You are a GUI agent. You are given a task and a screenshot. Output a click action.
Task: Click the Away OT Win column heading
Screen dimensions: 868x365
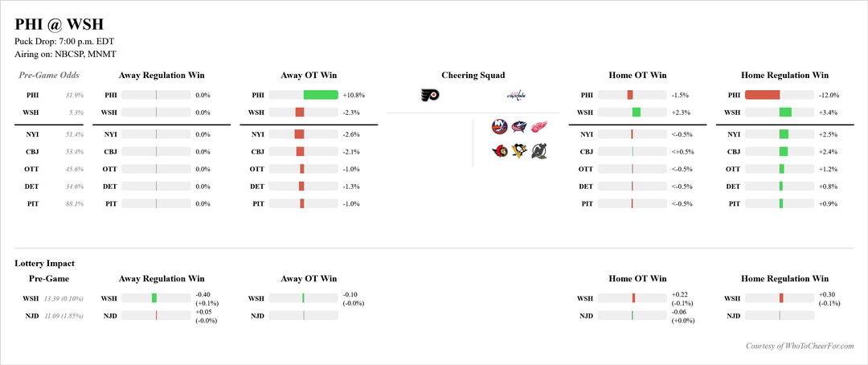[x=309, y=76]
